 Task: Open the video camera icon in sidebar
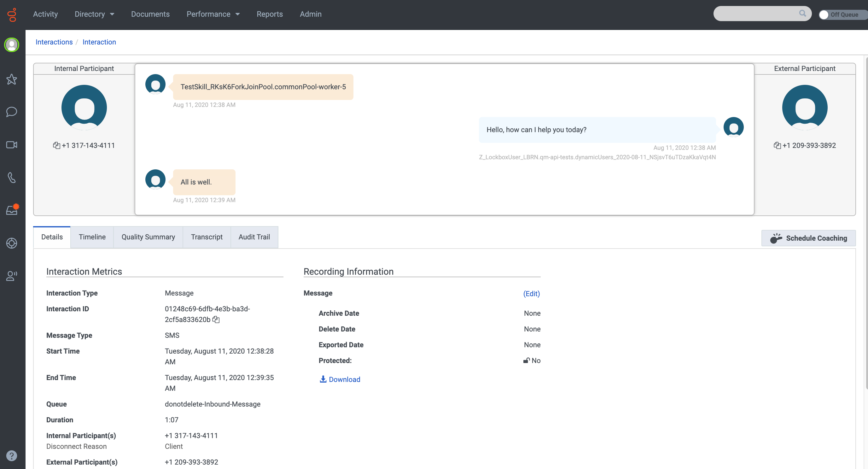point(12,145)
